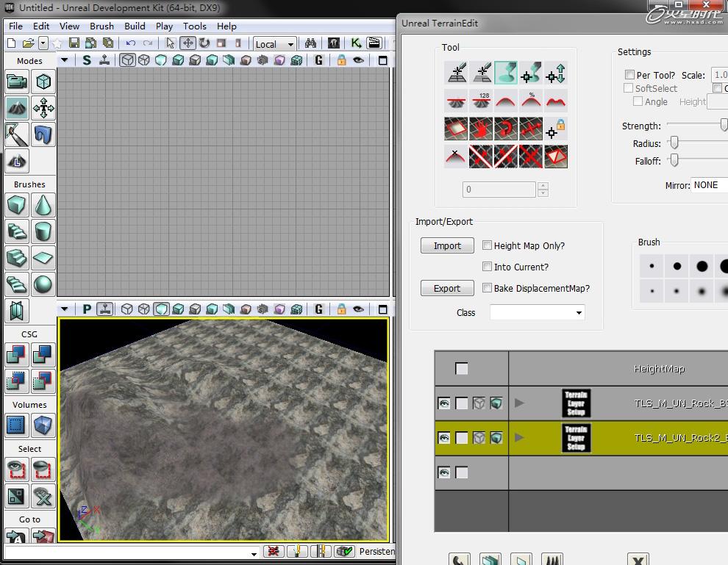Open the Class dropdown in Import/Export
This screenshot has height=565, width=728.
[538, 313]
